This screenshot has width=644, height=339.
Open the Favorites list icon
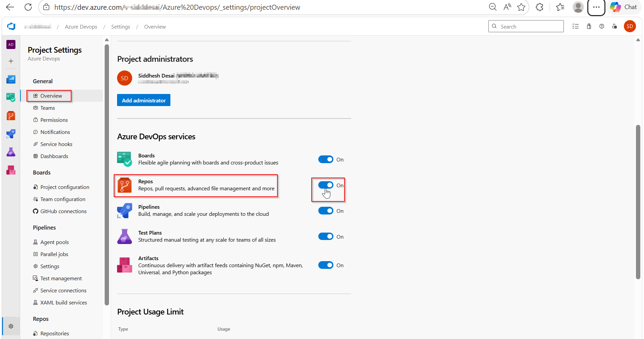click(x=560, y=7)
